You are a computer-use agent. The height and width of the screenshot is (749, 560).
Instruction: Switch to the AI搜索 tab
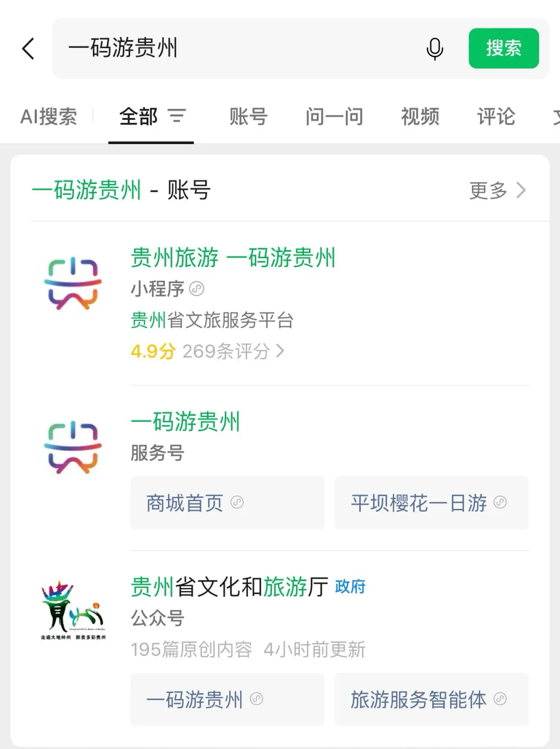click(49, 117)
